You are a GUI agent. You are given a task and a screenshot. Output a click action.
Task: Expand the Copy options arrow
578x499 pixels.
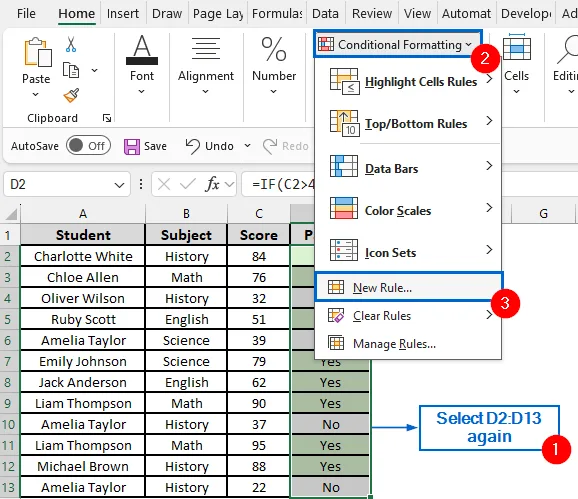pos(94,70)
